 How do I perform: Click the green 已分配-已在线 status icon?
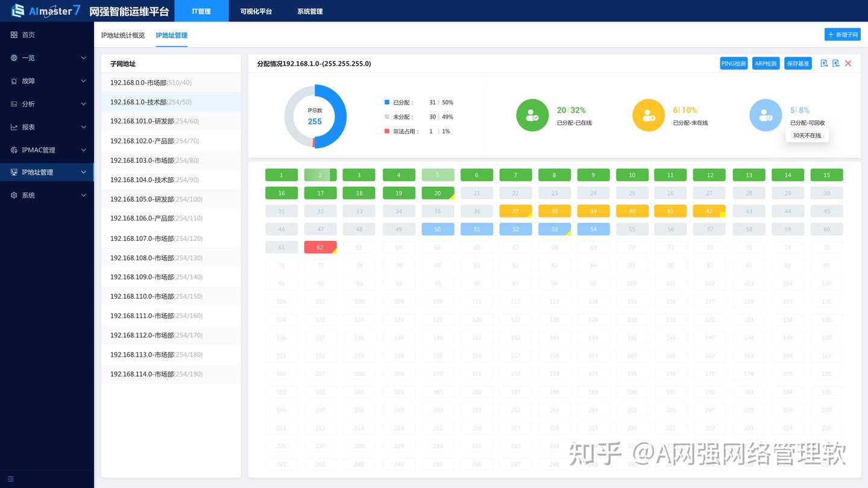[533, 115]
